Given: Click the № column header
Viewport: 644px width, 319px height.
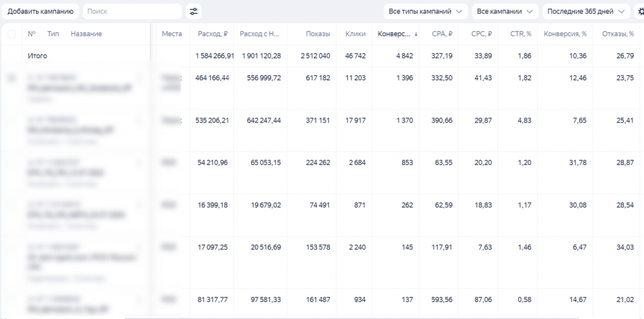Looking at the screenshot, I should coord(31,34).
